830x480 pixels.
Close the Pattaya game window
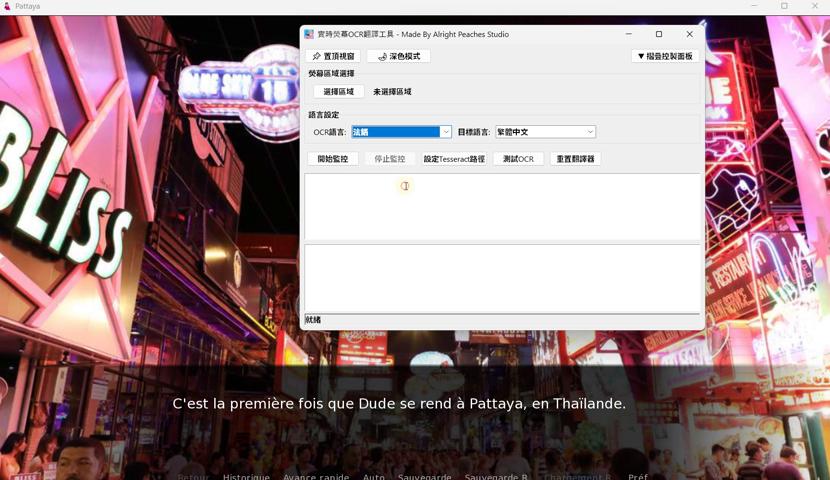tap(815, 6)
